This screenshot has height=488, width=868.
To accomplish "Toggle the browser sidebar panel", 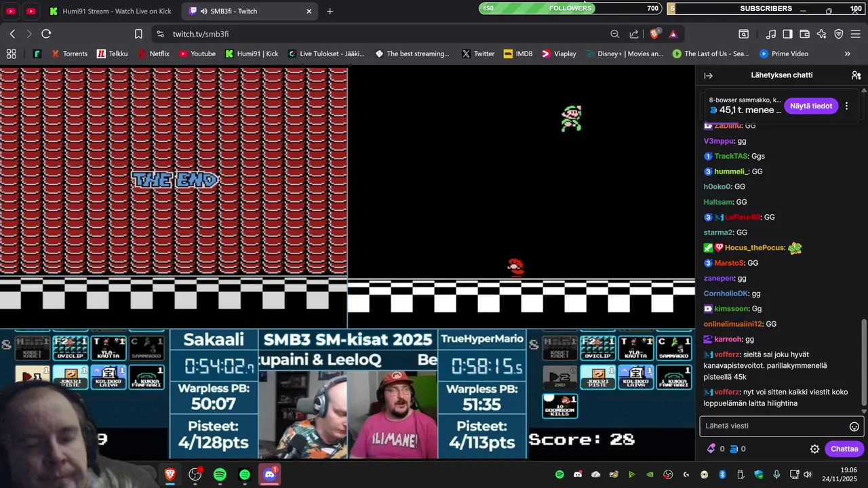I will pyautogui.click(x=787, y=34).
